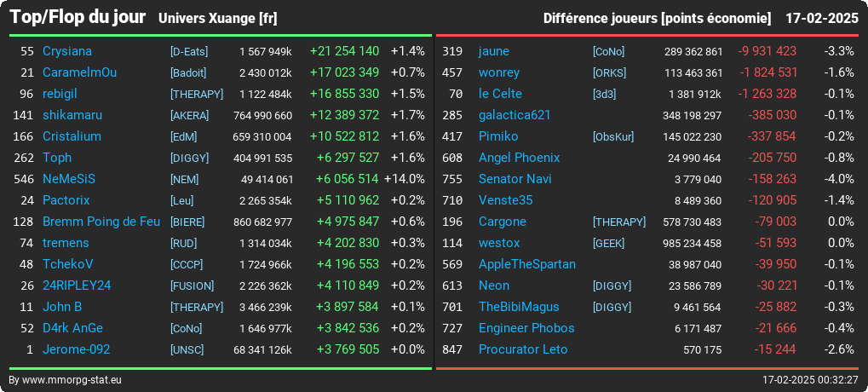Image resolution: width=868 pixels, height=392 pixels.
Task: Click player Neon
Action: coord(494,285)
